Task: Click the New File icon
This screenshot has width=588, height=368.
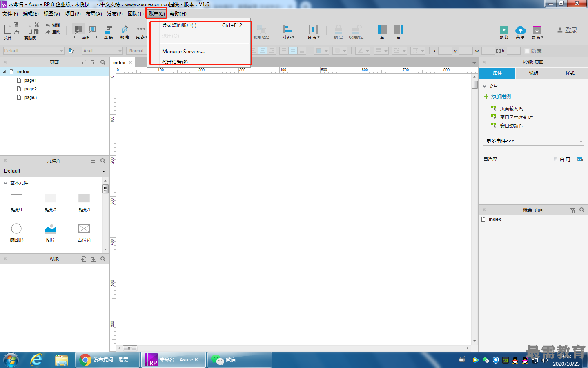Action: point(7,29)
